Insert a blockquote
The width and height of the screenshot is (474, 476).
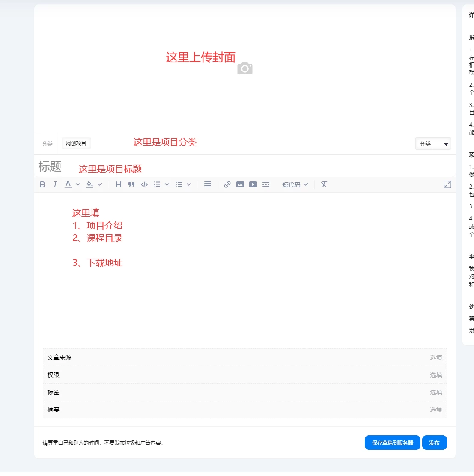point(131,184)
